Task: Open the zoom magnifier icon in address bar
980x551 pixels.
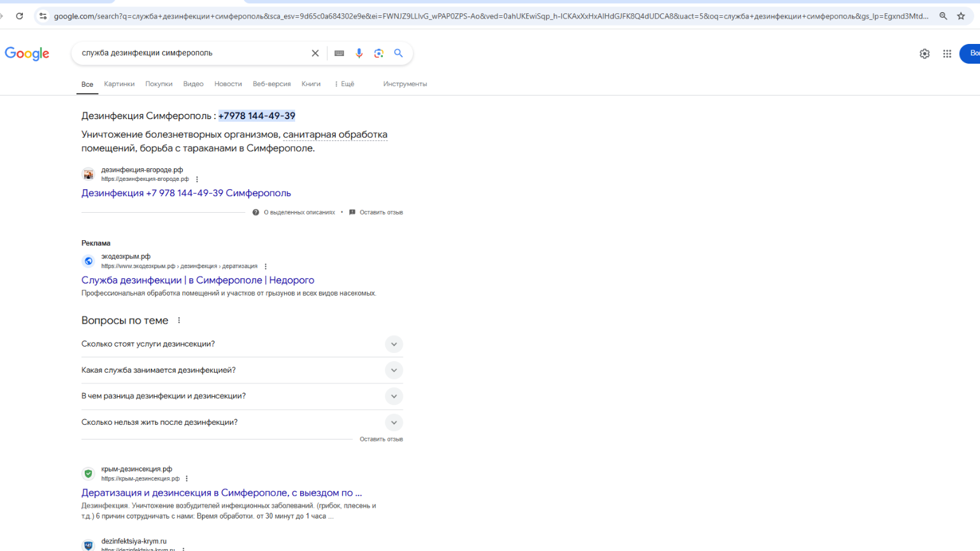Action: point(943,16)
